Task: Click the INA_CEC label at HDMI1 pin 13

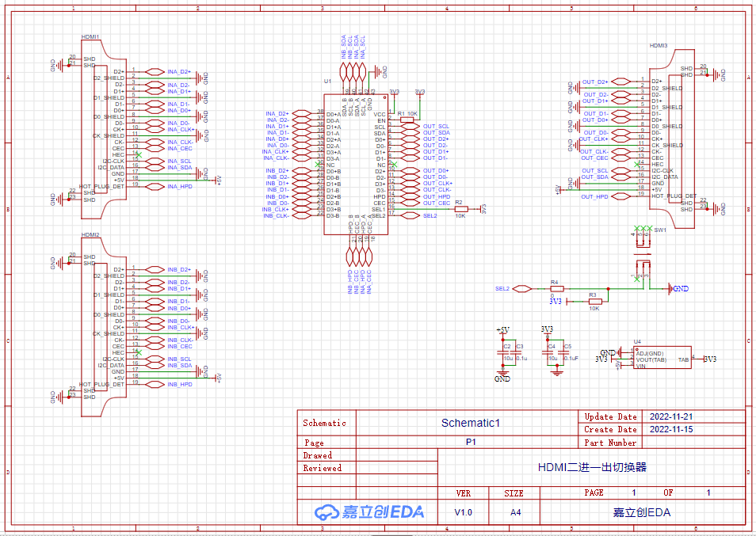Action: [x=180, y=149]
